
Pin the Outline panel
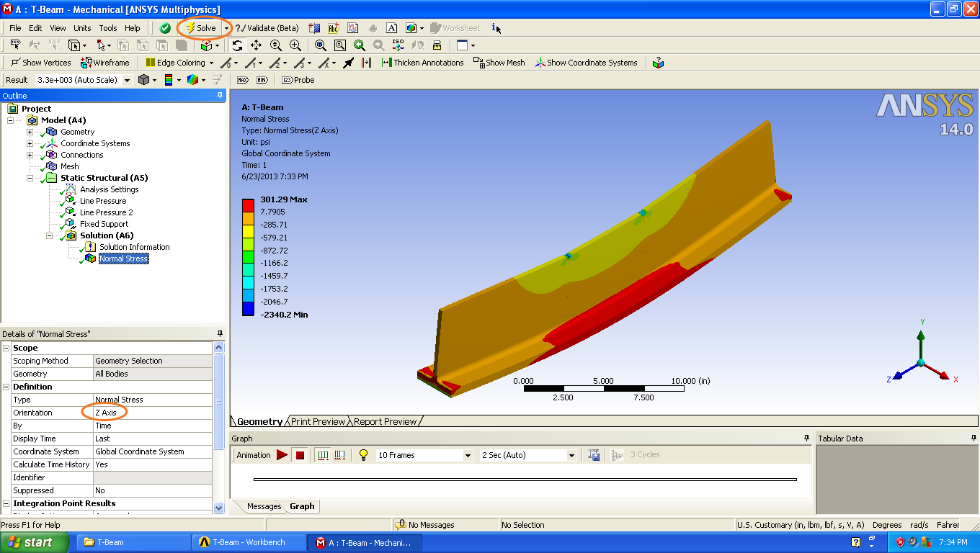tap(220, 96)
